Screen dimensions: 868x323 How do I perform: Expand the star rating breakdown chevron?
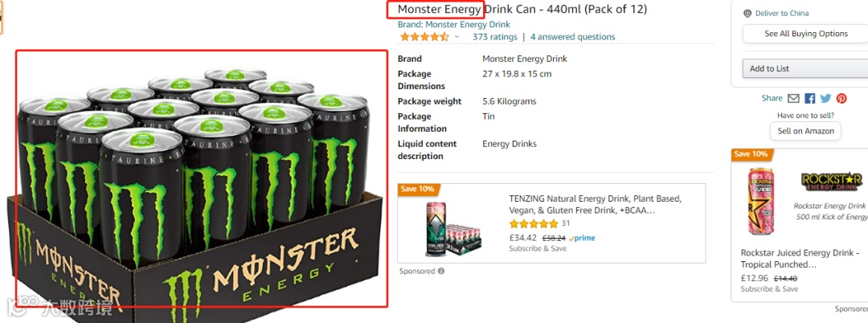tap(457, 37)
